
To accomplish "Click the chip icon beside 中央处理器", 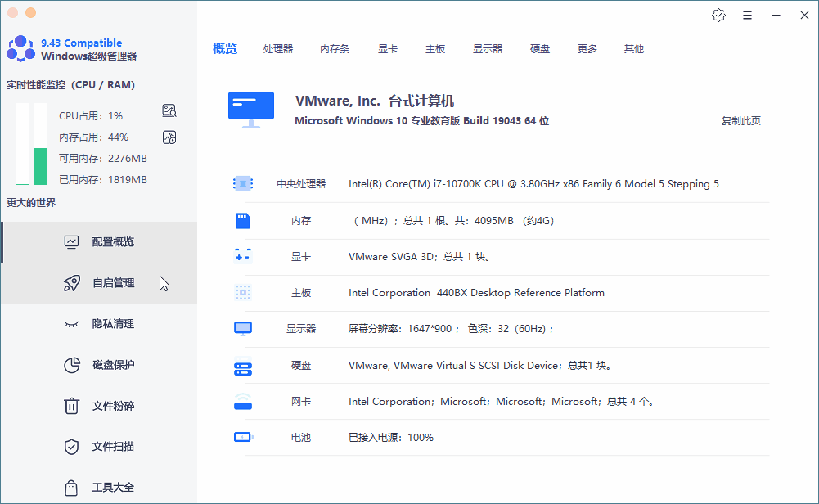I will [242, 183].
